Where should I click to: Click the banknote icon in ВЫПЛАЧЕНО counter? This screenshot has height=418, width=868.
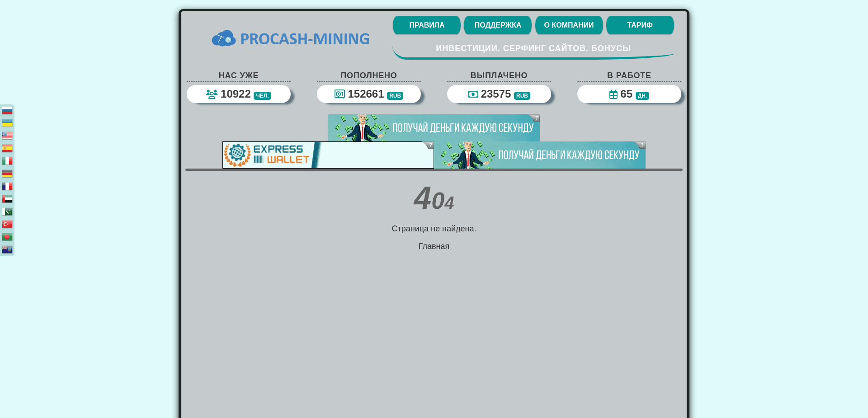coord(473,94)
